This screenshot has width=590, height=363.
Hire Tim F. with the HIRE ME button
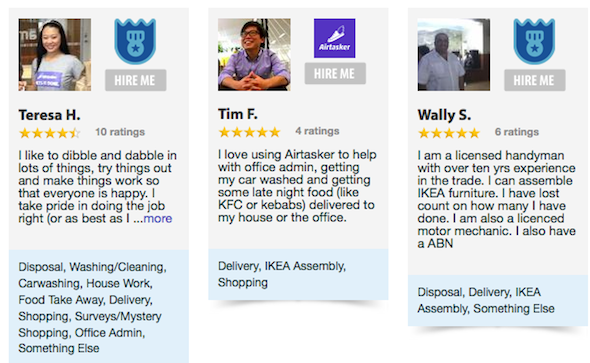pos(335,73)
